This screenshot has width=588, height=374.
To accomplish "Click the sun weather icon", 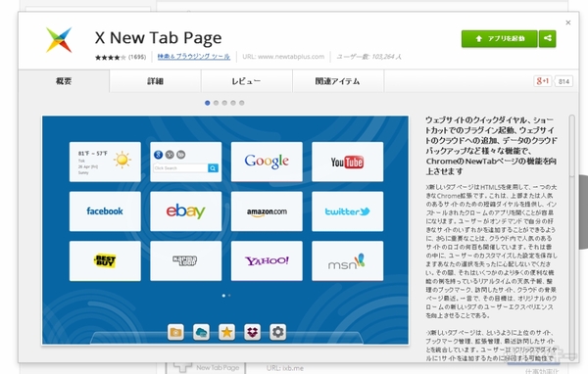I will (x=122, y=160).
